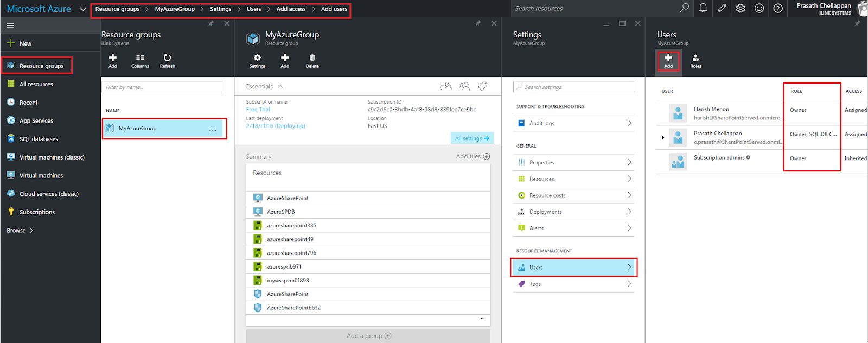
Task: Open portal settings gear icon
Action: (741, 8)
